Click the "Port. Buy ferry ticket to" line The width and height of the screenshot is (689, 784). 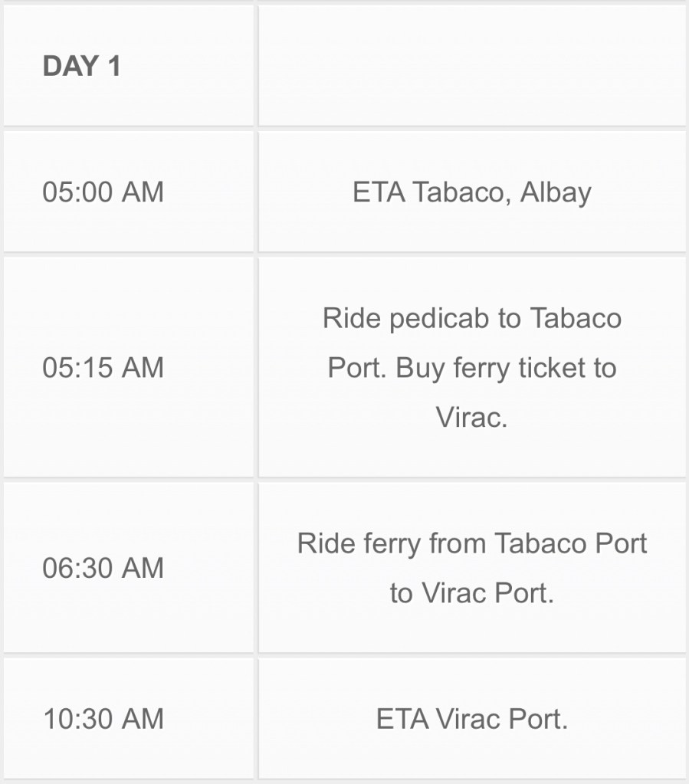[x=472, y=367]
